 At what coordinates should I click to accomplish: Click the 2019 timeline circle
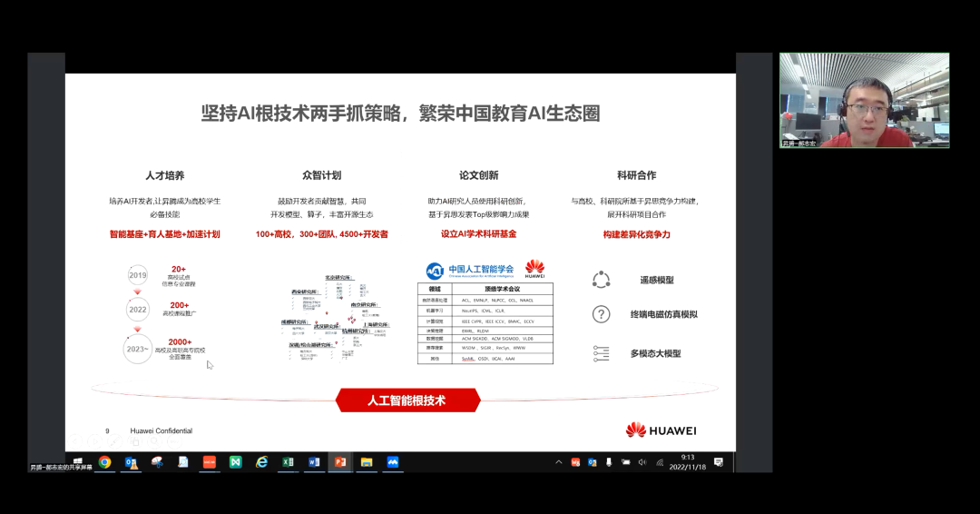[137, 275]
